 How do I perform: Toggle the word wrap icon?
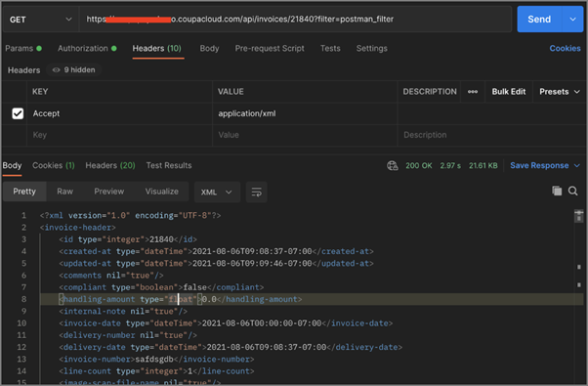[x=257, y=193]
